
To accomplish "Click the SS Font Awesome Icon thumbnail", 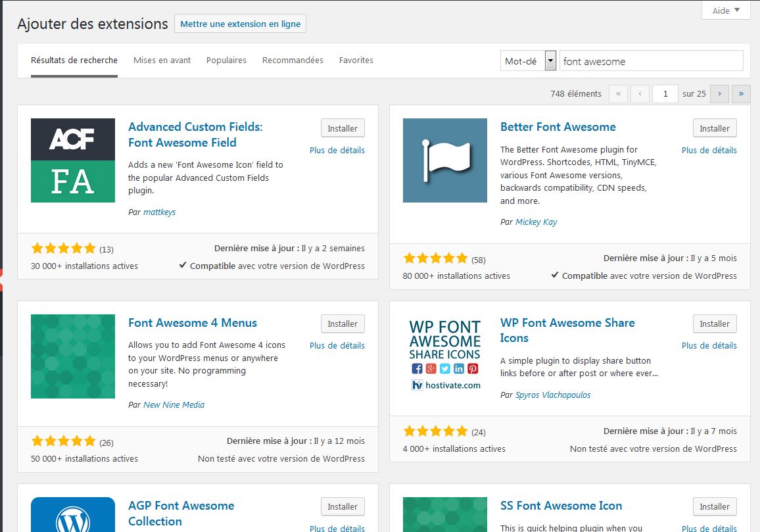I will [x=445, y=515].
